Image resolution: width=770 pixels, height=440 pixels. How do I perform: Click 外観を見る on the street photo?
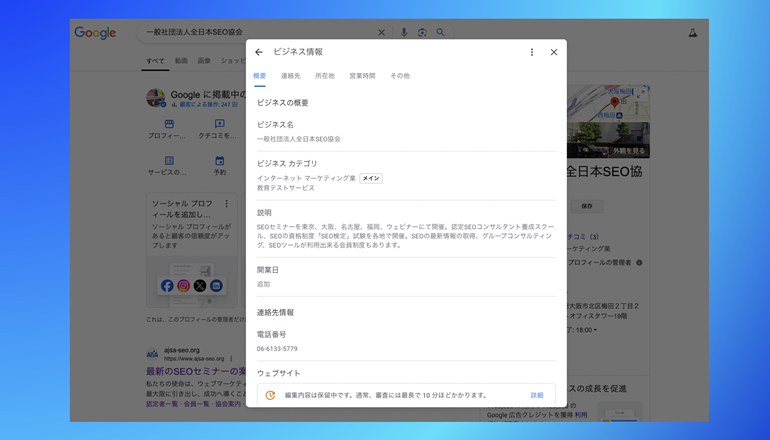click(629, 151)
